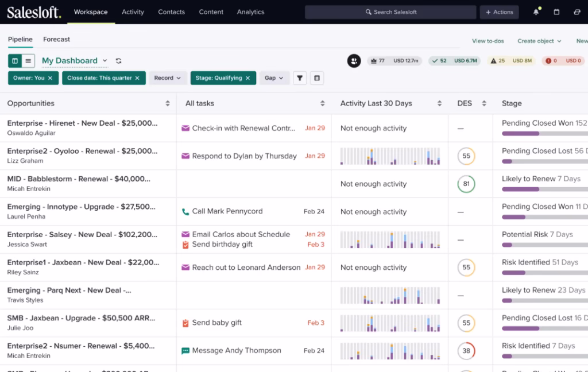Image resolution: width=588 pixels, height=372 pixels.
Task: Sort by All tasks column
Action: click(322, 103)
